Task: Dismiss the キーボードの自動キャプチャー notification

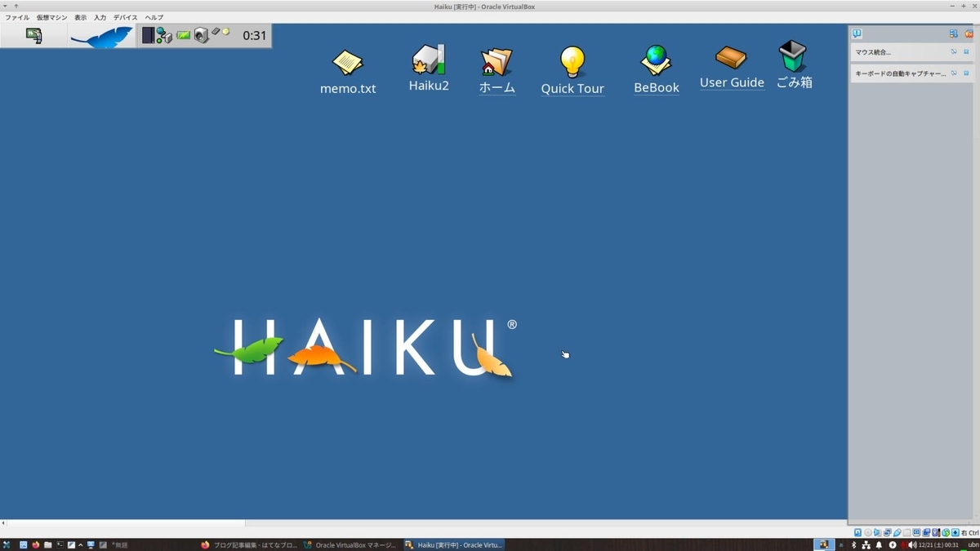Action: [966, 73]
